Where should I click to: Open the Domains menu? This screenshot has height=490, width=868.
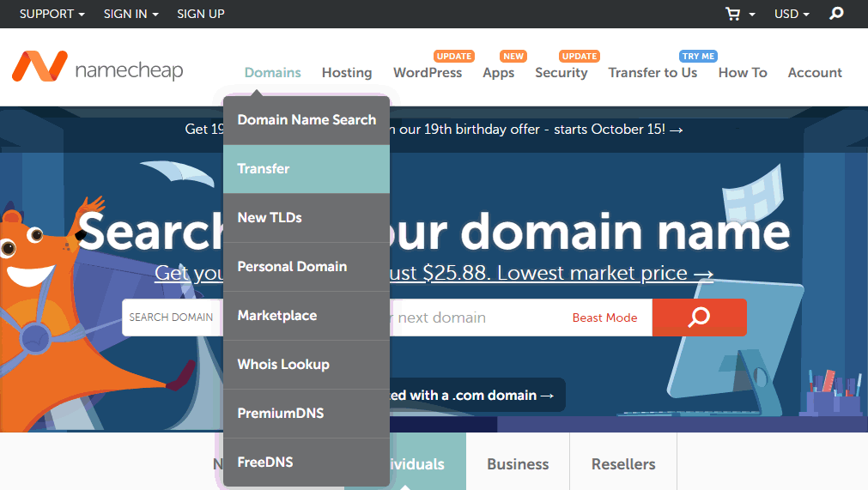273,72
